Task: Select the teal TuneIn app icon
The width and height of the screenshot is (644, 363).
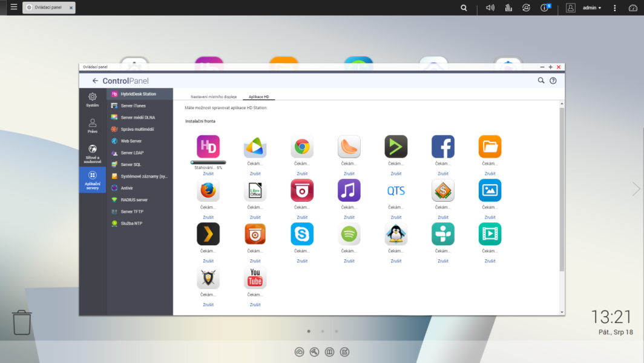Action: [x=443, y=234]
